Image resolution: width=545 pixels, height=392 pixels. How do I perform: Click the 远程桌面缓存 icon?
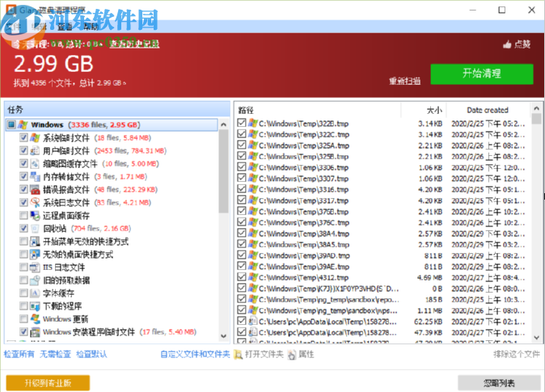pos(35,216)
